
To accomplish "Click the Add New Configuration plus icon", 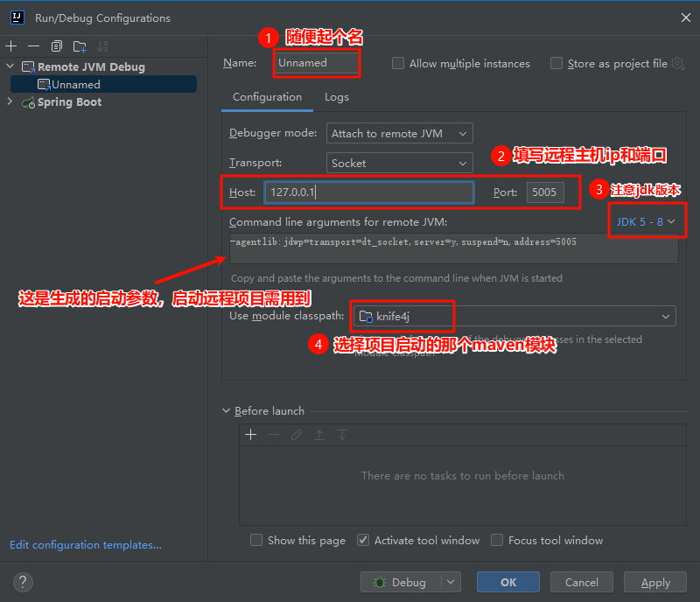I will 11,46.
